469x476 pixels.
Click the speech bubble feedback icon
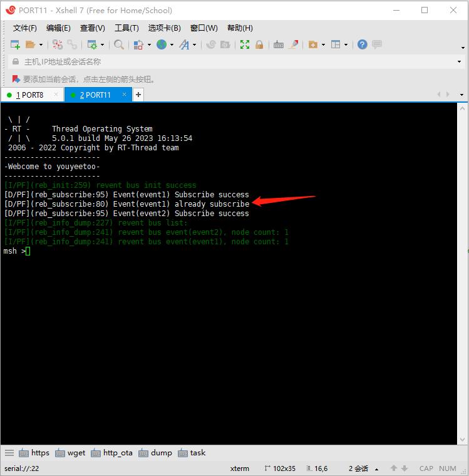point(377,44)
